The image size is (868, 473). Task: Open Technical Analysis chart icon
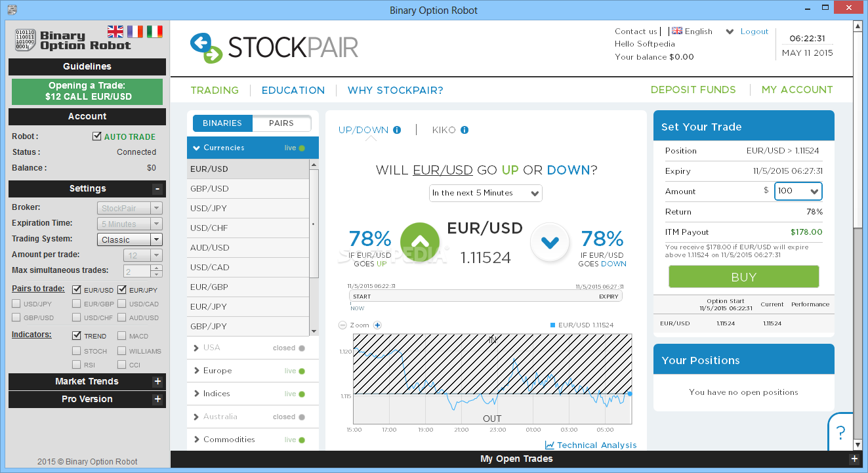(550, 445)
